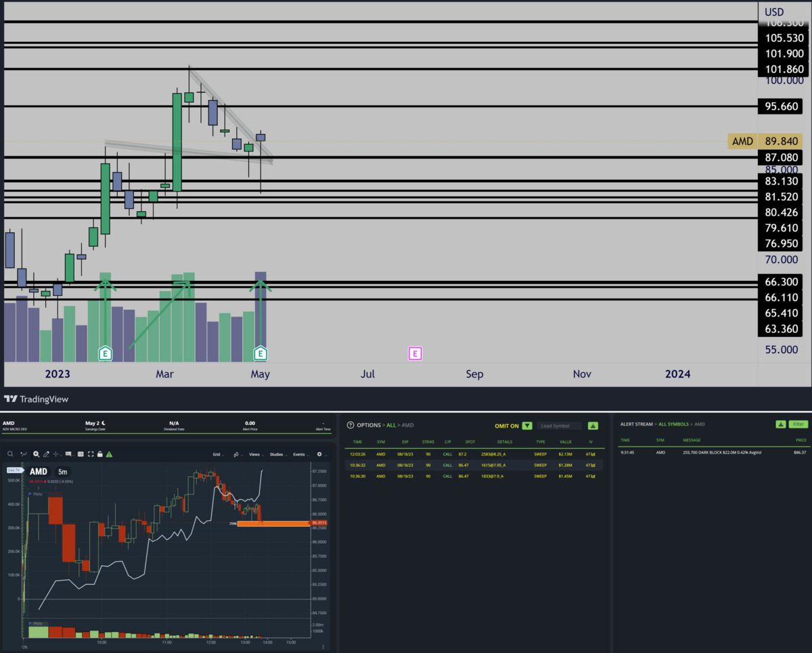The image size is (812, 653).
Task: Open the Events menu
Action: tap(300, 455)
